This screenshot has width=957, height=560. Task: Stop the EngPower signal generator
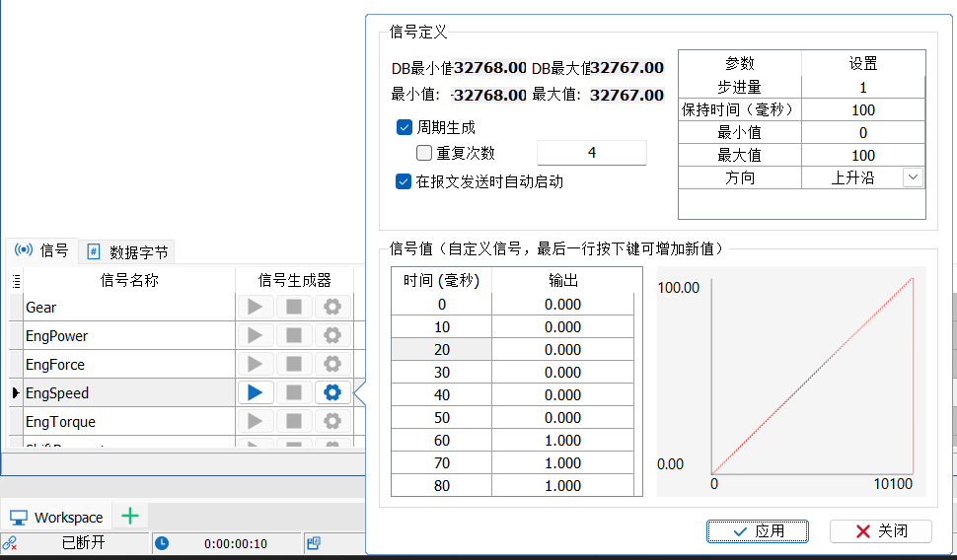point(294,335)
